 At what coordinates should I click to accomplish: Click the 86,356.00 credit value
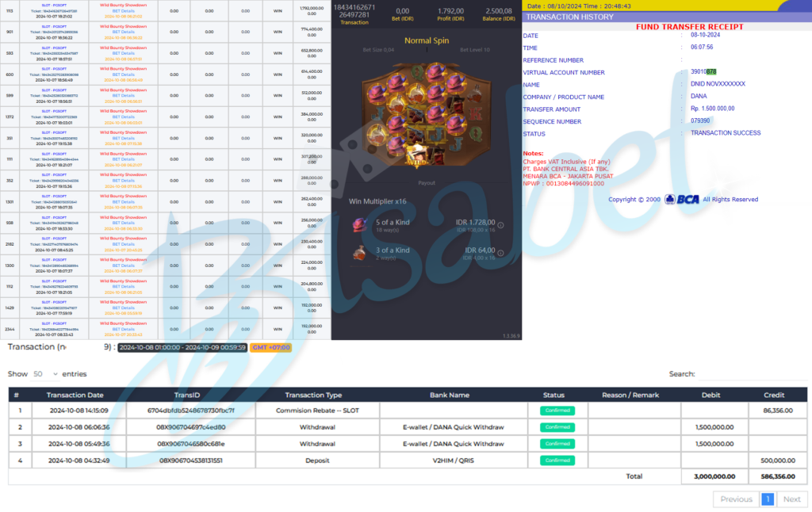tap(778, 411)
